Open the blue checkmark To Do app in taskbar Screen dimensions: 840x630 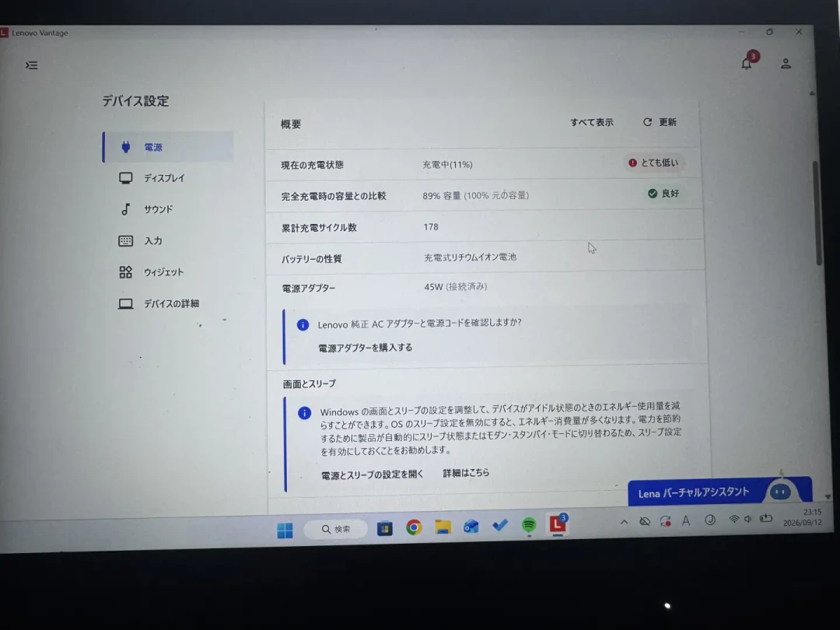[500, 526]
